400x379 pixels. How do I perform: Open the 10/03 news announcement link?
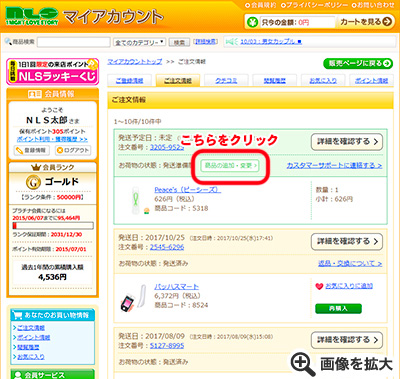coord(271,42)
